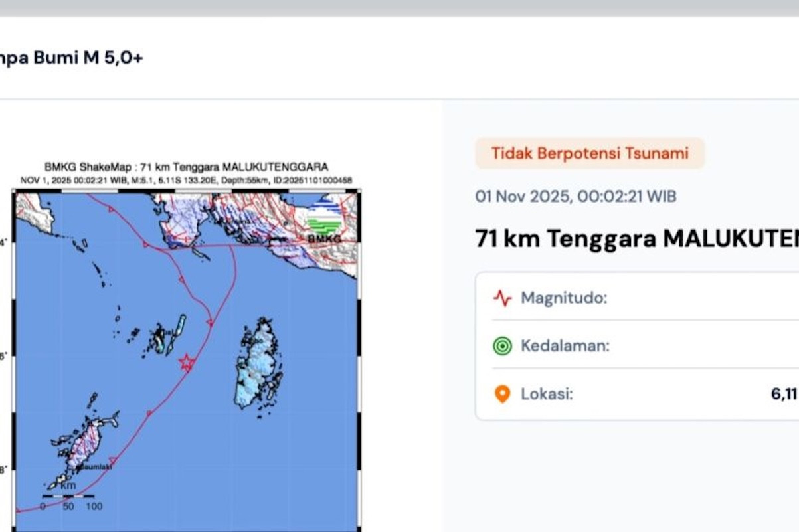Click the event ID 20251101000458 text
Image resolution: width=799 pixels, height=532 pixels.
coord(312,178)
